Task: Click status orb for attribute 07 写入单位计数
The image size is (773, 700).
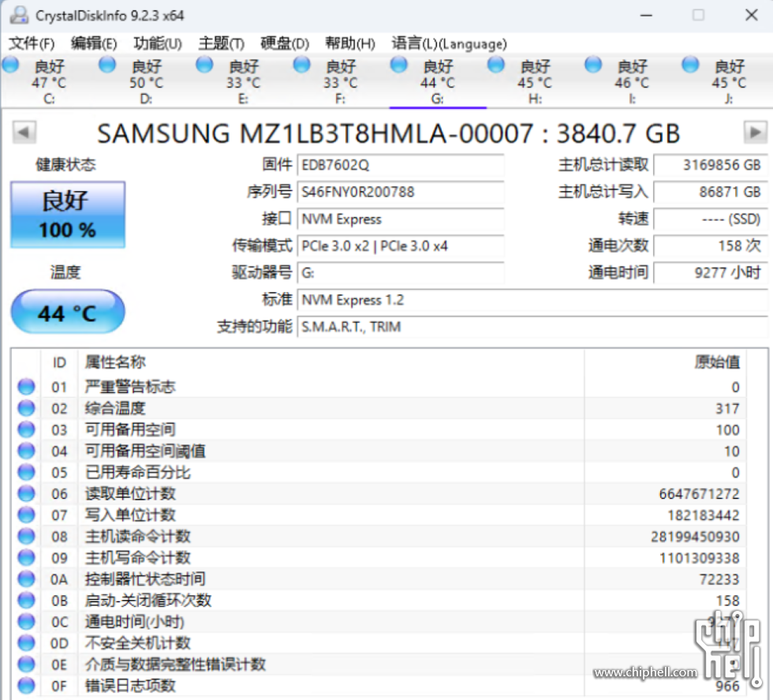Action: pos(26,515)
